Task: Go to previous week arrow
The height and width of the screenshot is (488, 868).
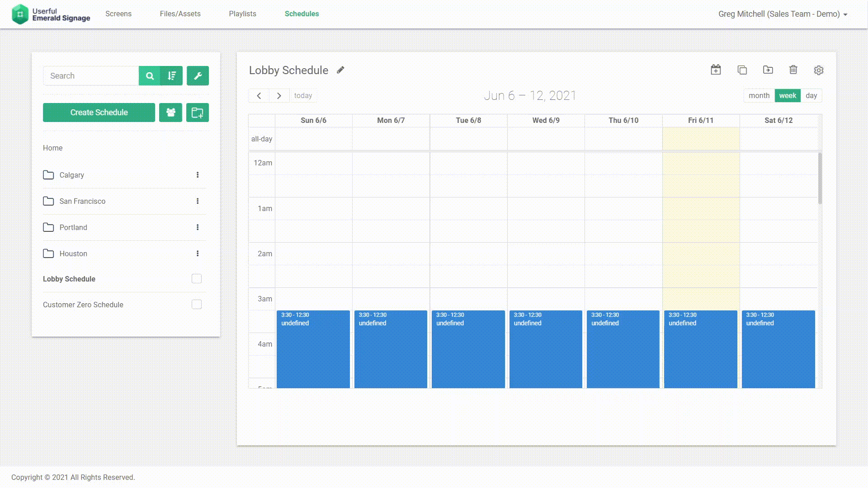Action: coord(259,96)
